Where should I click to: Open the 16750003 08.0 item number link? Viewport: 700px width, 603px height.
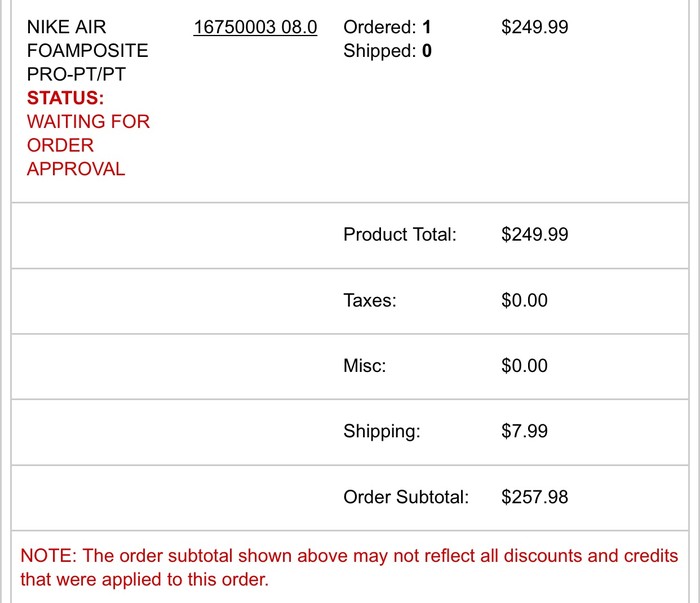point(254,27)
